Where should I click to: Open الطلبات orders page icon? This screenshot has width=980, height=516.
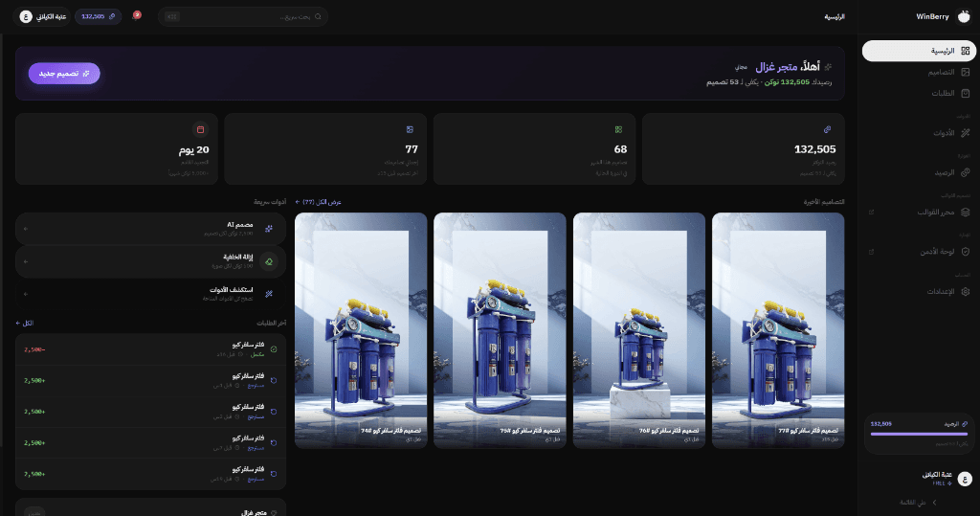[965, 93]
